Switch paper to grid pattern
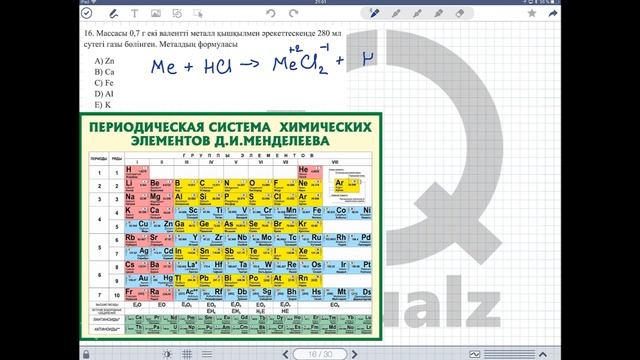640x360 pixels. coord(187,354)
